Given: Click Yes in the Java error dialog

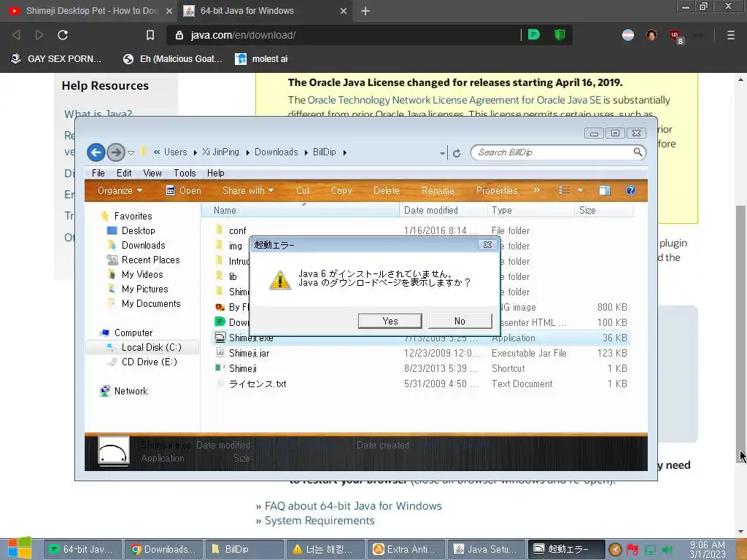Looking at the screenshot, I should pos(390,321).
